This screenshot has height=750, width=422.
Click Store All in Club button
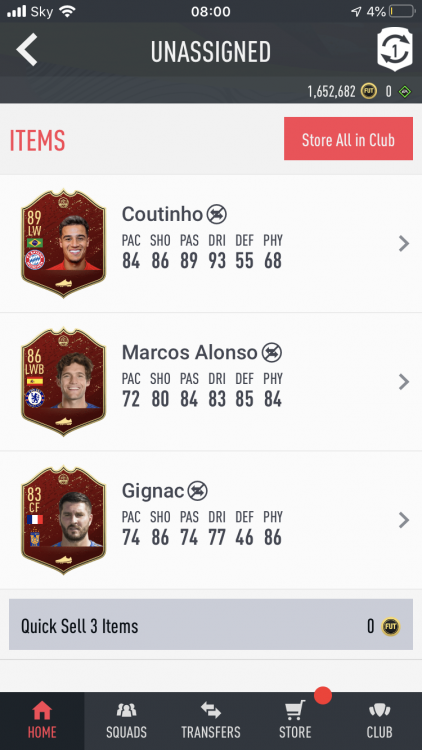tap(348, 139)
